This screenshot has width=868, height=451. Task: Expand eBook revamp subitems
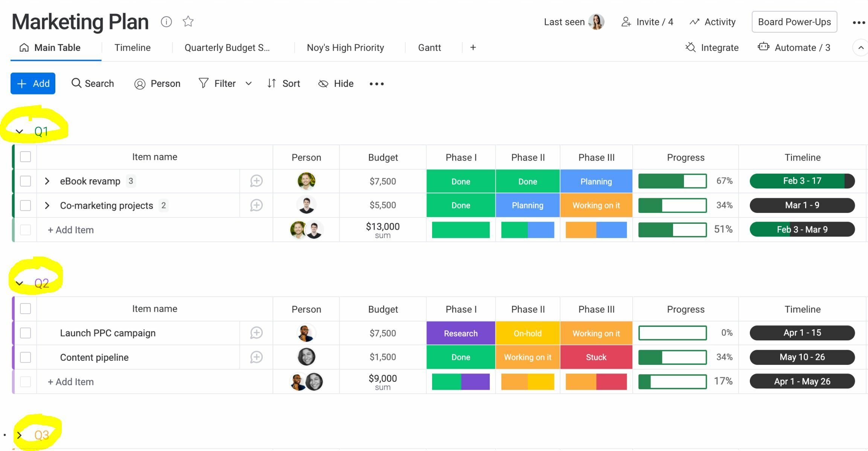[47, 181]
